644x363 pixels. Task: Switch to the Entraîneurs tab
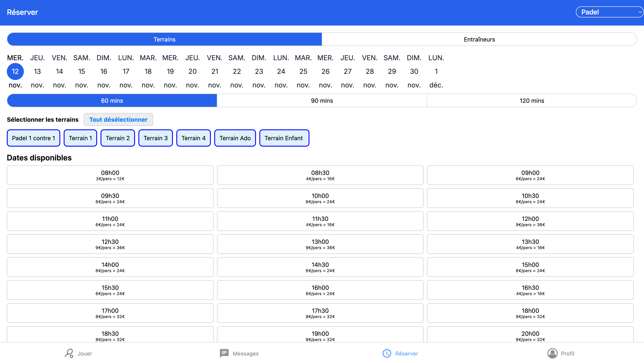coord(479,39)
